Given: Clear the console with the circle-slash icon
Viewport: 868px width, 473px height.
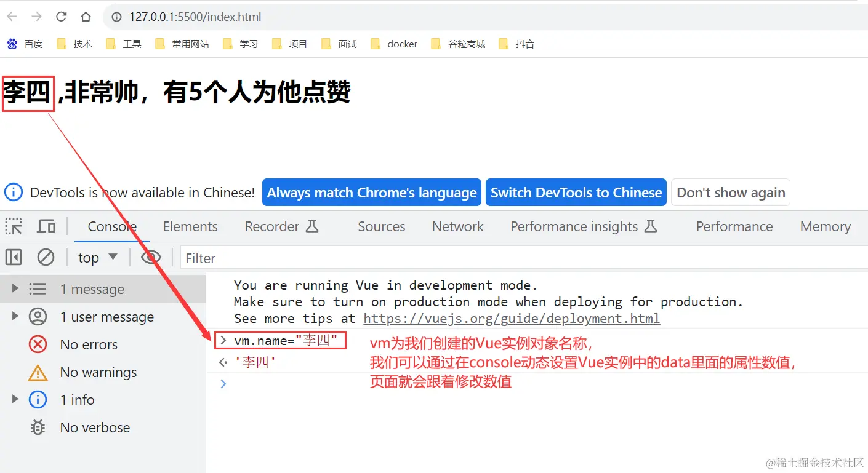Looking at the screenshot, I should pos(46,257).
